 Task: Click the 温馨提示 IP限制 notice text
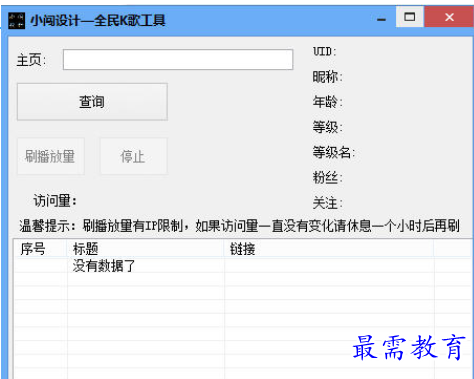pos(239,226)
